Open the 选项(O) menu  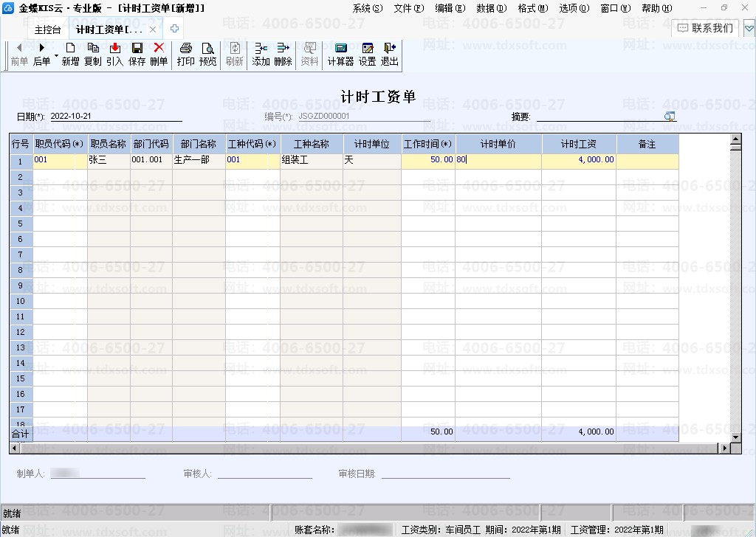(x=574, y=8)
